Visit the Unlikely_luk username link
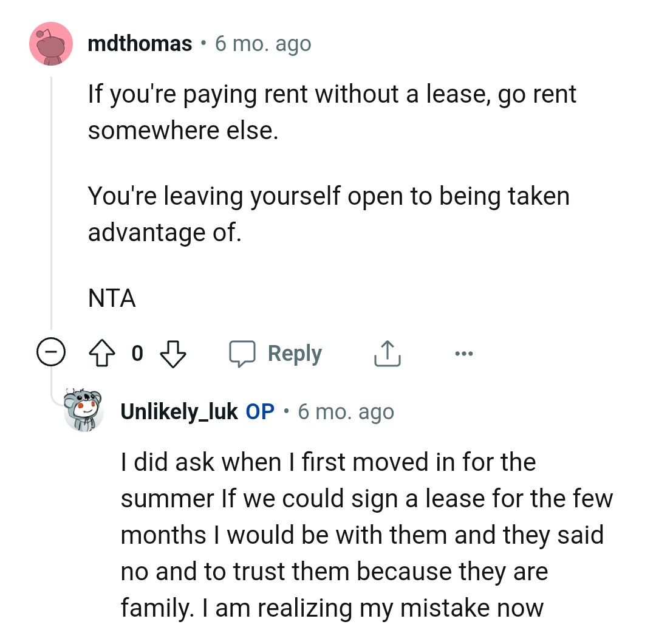 (x=179, y=411)
